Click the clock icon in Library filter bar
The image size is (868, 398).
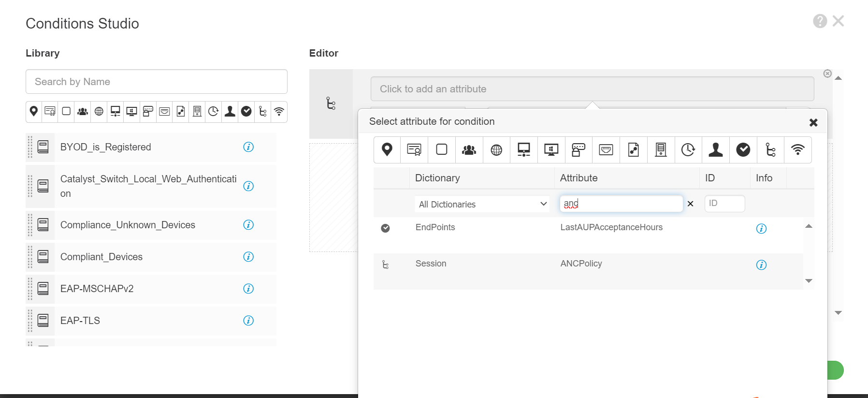pos(214,112)
